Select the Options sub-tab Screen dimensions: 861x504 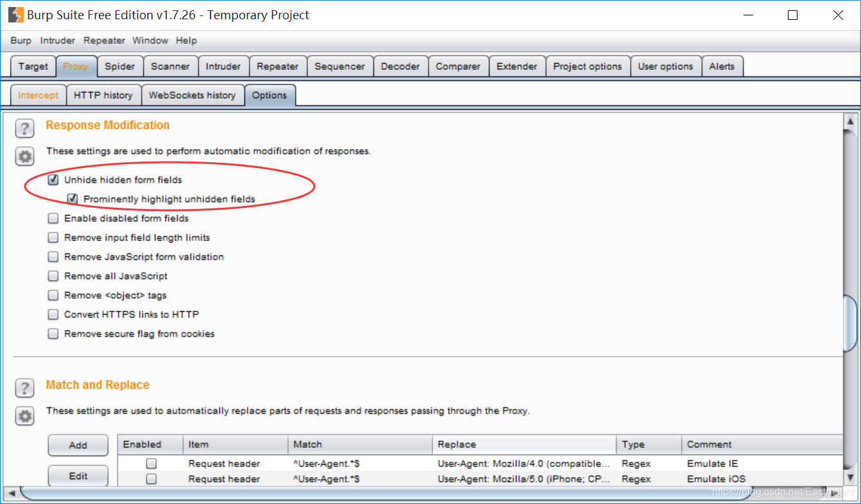[x=269, y=95]
